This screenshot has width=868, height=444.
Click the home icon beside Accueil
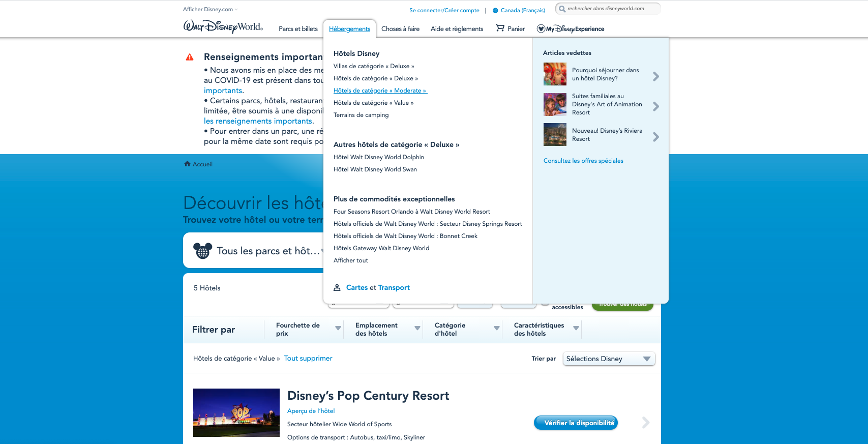187,164
